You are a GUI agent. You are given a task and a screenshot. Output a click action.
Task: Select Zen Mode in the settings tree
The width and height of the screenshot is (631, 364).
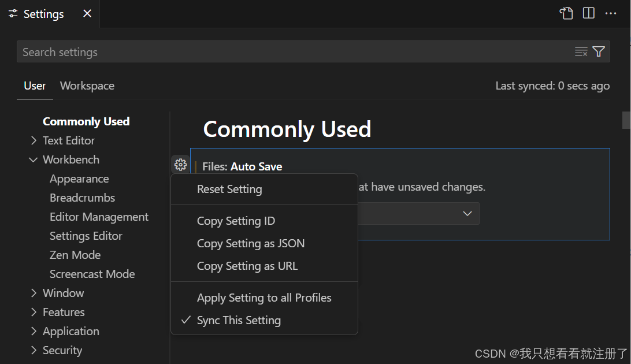[75, 255]
